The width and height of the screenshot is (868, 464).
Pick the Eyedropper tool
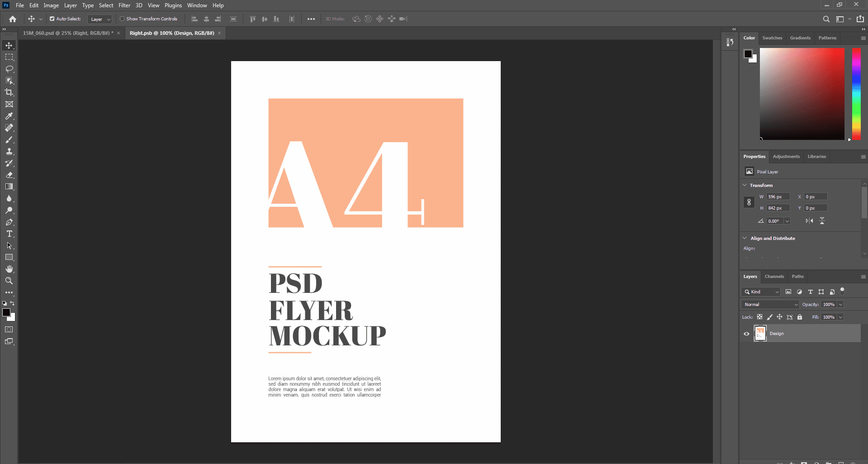9,116
